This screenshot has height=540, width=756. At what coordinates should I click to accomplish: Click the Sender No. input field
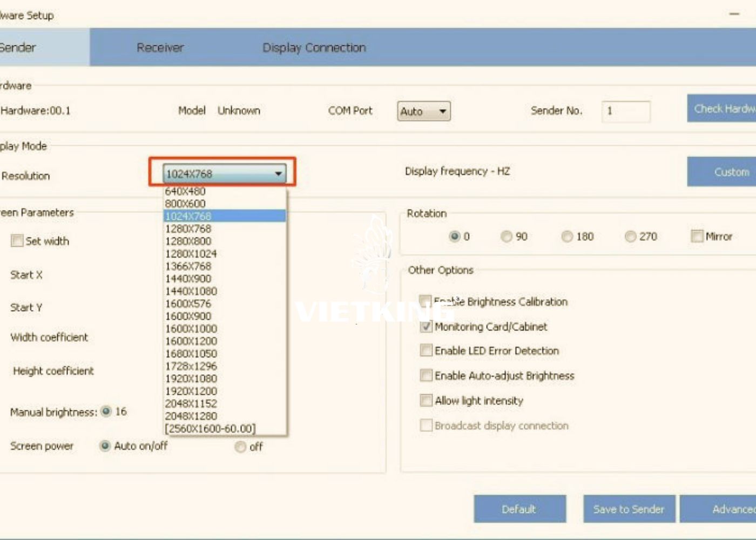point(626,111)
